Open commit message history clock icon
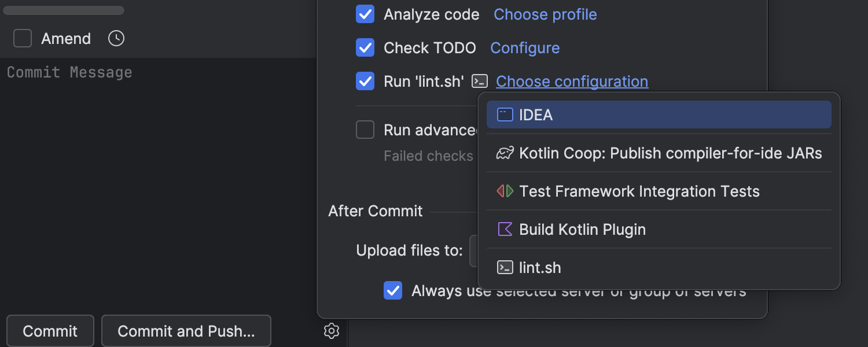Screen dimensions: 868x347 pyautogui.click(x=116, y=39)
